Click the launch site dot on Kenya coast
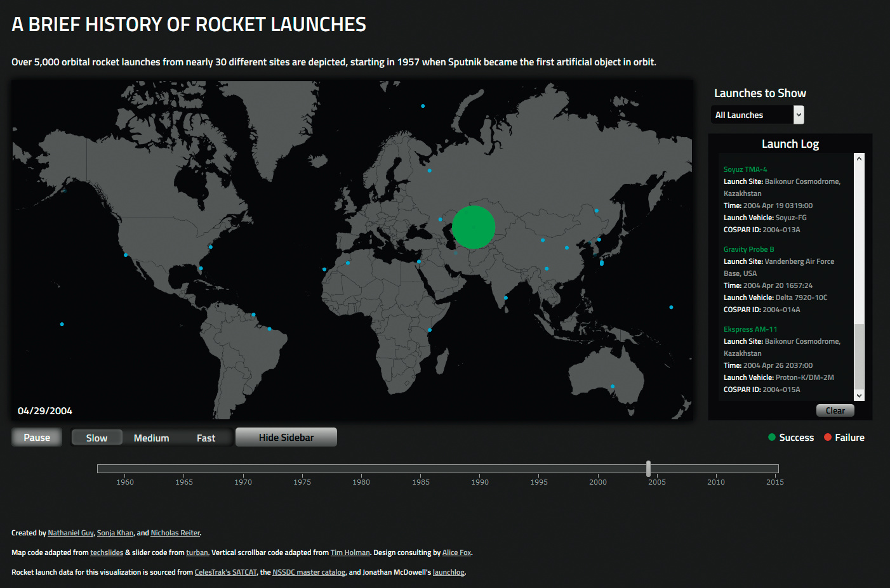 430,330
